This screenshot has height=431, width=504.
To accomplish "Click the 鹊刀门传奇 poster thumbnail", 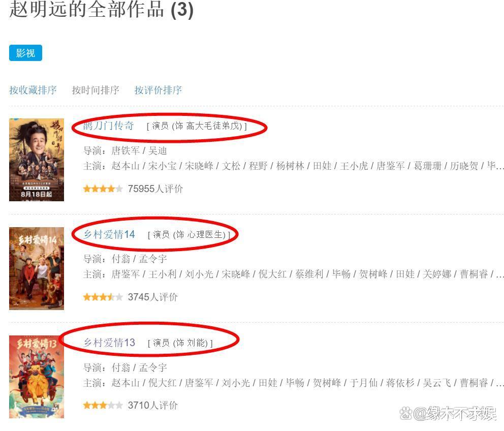I will [36, 160].
